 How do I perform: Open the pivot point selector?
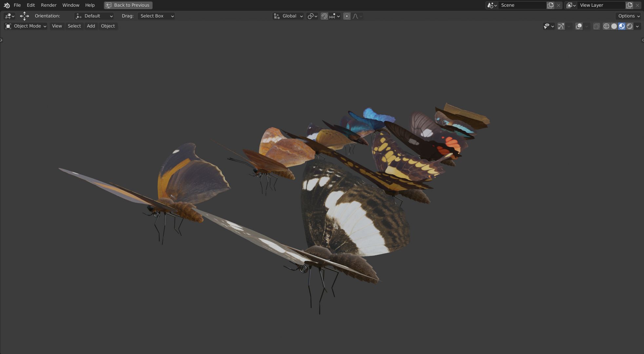312,16
